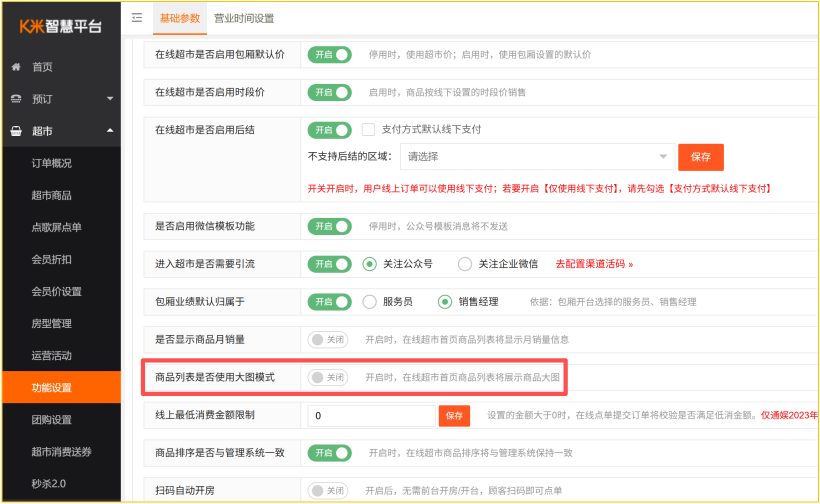Enable 是否显示商品月销量 toggle
This screenshot has width=820, height=504.
[327, 339]
